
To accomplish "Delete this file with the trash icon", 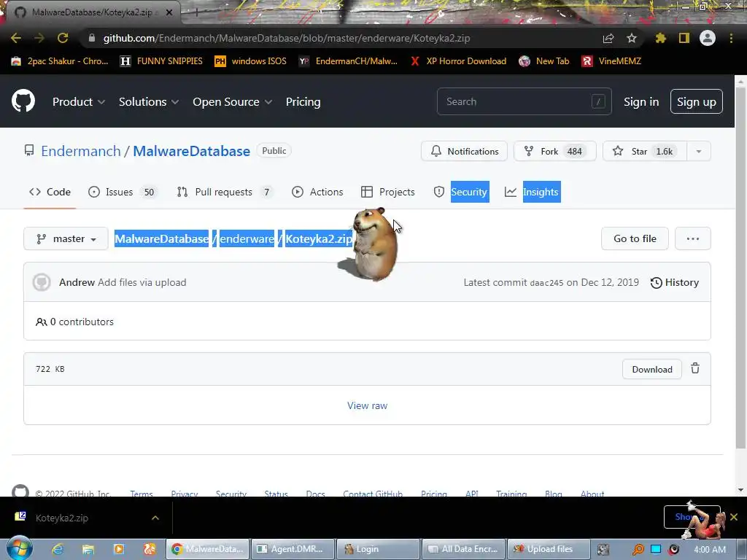I will tap(695, 368).
